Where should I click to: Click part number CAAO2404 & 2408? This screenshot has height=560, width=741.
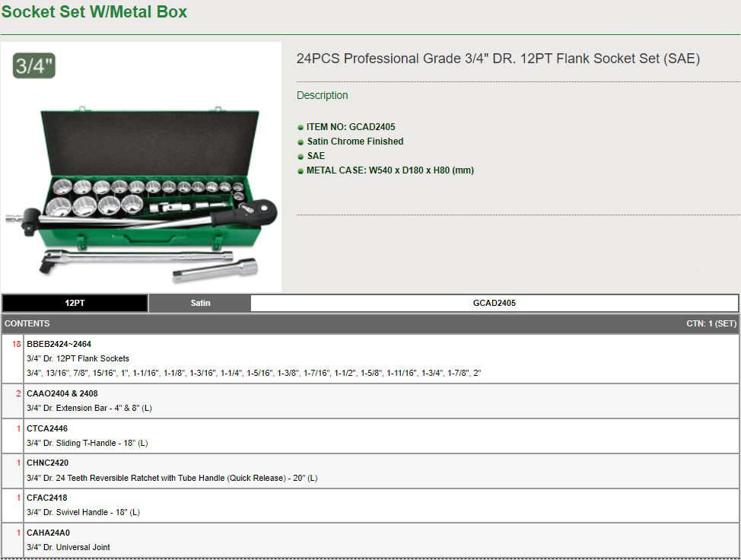pyautogui.click(x=62, y=393)
